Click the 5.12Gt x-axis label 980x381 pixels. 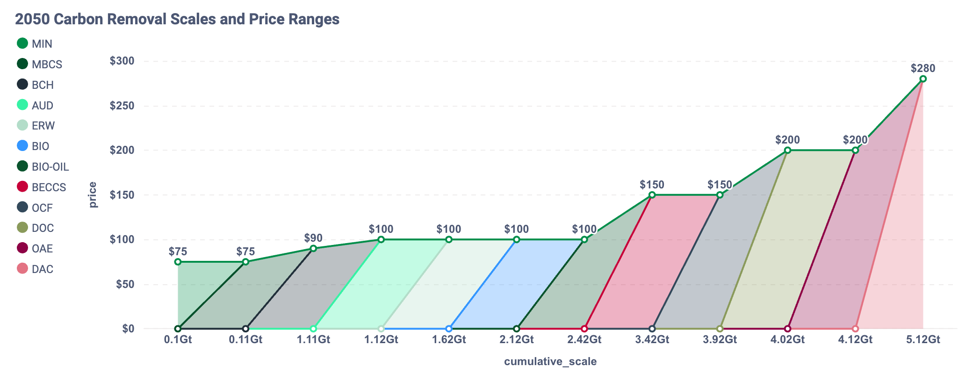[x=923, y=339]
